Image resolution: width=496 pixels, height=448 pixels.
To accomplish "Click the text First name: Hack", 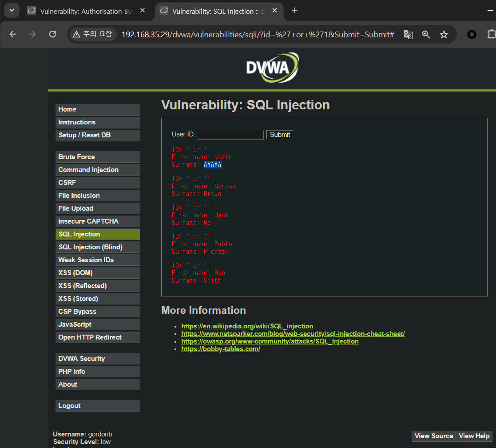I will pyautogui.click(x=200, y=215).
